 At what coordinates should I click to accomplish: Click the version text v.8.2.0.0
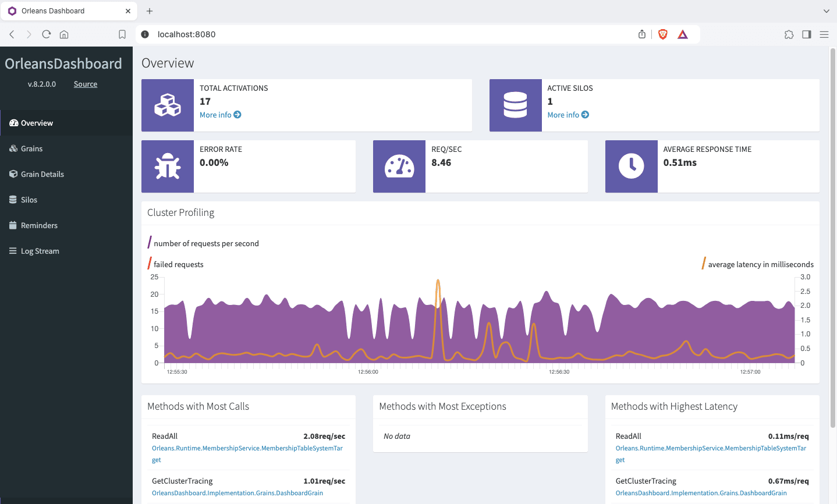tap(42, 84)
